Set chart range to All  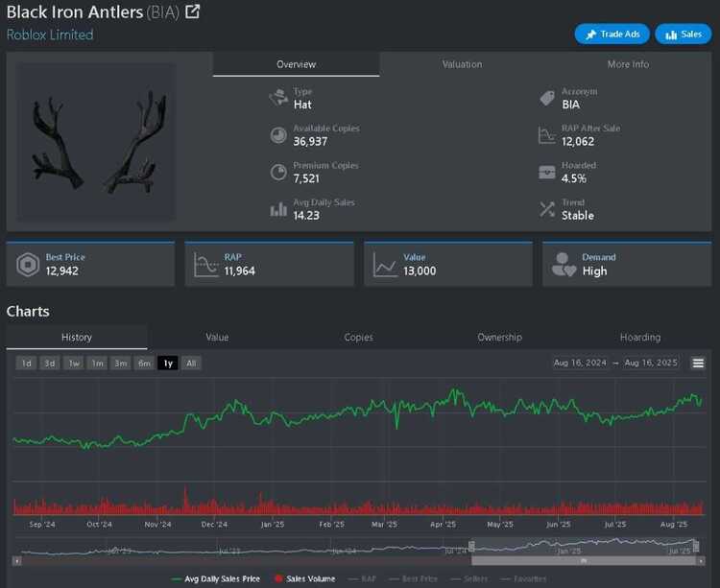click(191, 364)
